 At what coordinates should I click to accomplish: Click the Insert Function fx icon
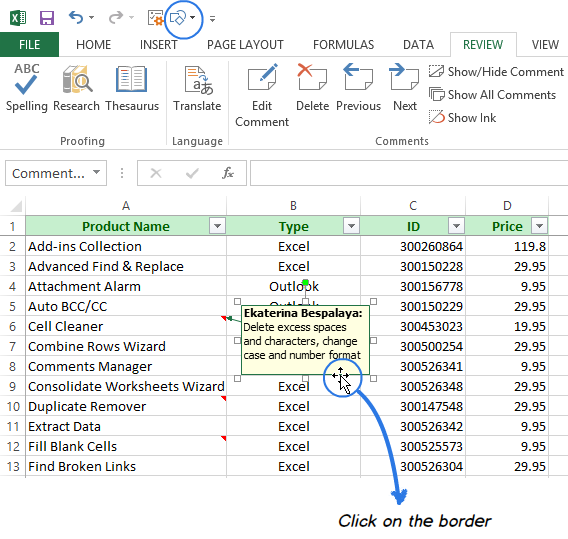(x=228, y=173)
